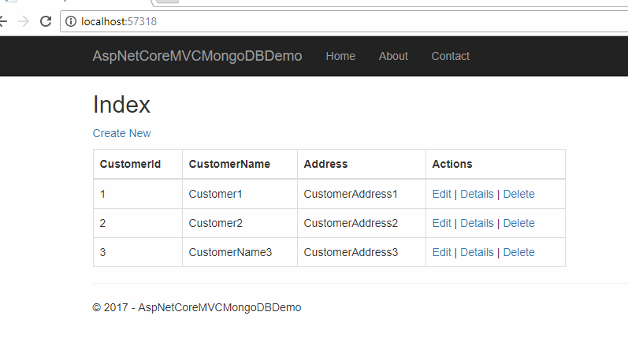Focus the localhost:57318 address bar
Image resolution: width=628 pixels, height=364 pixels.
pos(344,21)
